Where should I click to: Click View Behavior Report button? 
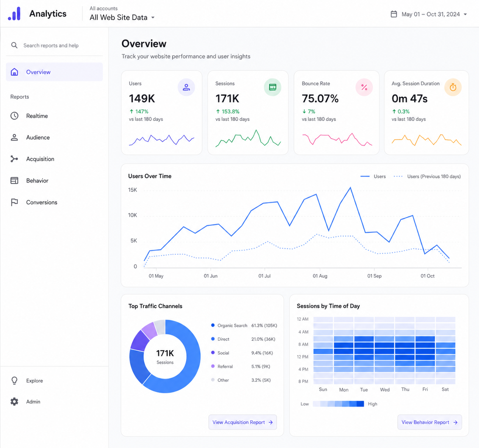(430, 422)
